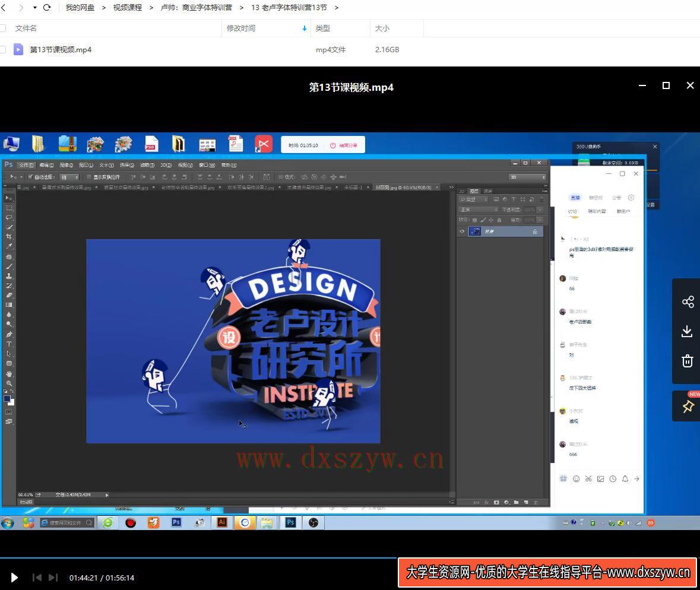
Task: Open the Windows Start button
Action: coord(8,522)
